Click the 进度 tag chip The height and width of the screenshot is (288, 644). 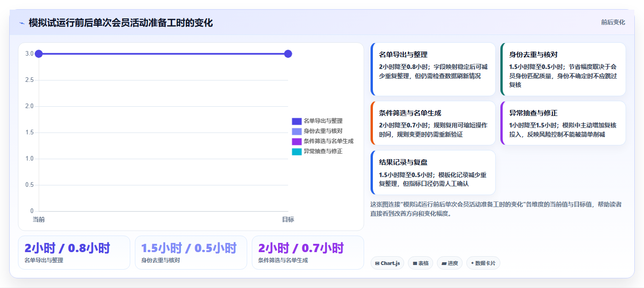(x=450, y=263)
